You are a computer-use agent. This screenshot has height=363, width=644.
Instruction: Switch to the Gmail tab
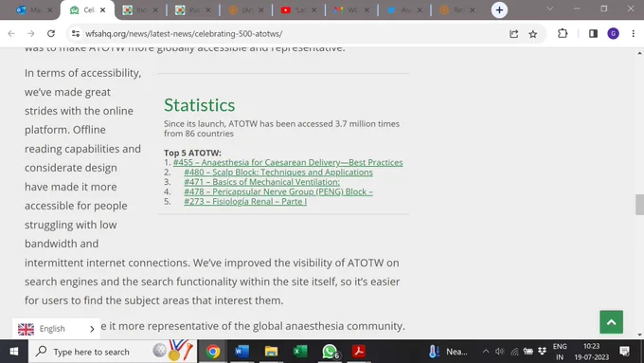point(351,10)
